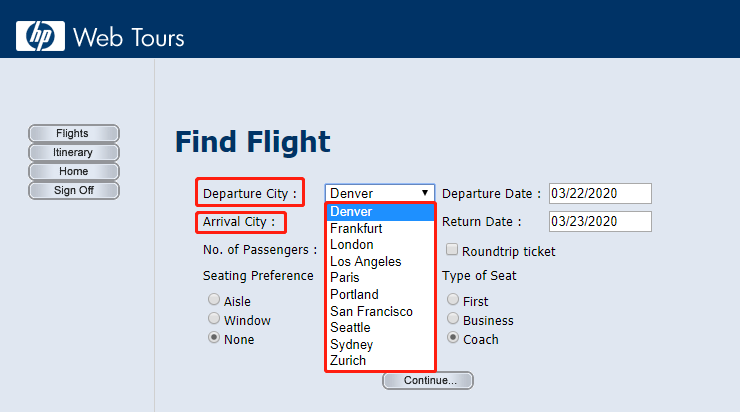
Task: Open the Itinerary page
Action: click(73, 153)
